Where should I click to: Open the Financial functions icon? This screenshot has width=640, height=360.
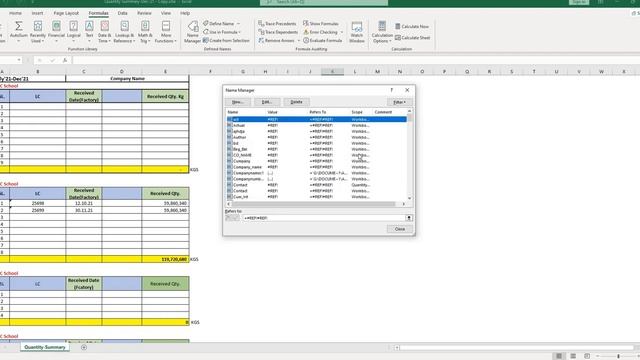[x=56, y=27]
